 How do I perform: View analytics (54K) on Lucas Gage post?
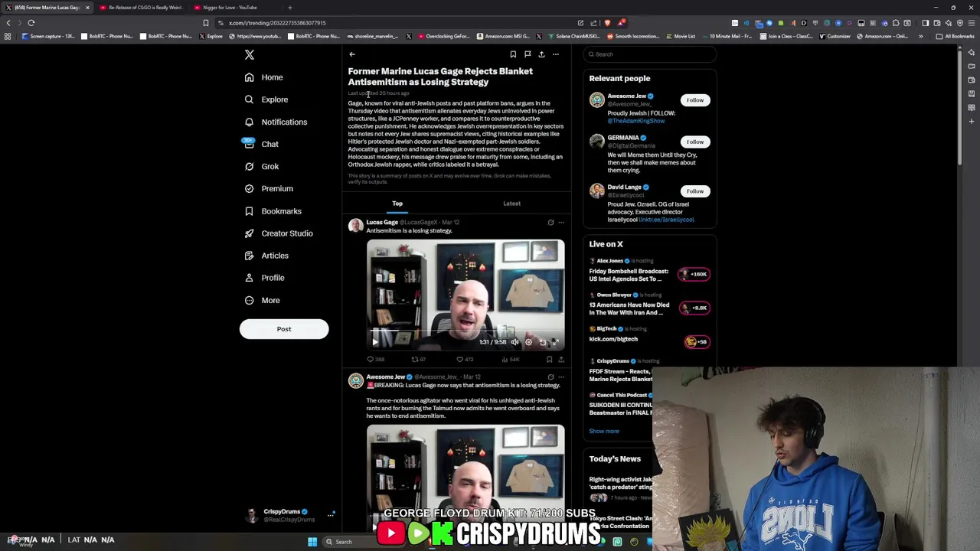pos(511,359)
